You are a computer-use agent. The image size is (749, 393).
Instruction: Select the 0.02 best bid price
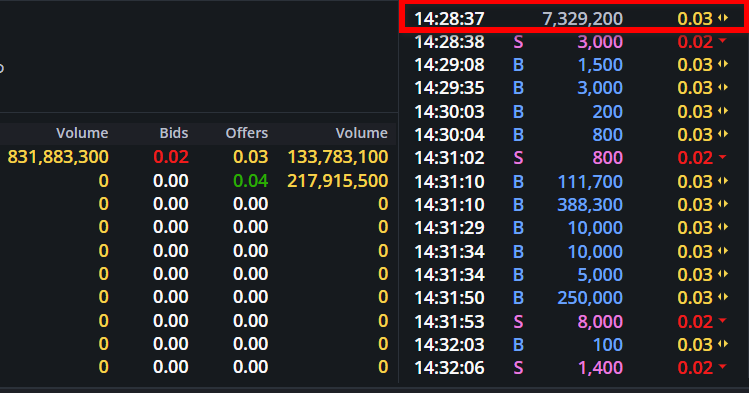171,157
